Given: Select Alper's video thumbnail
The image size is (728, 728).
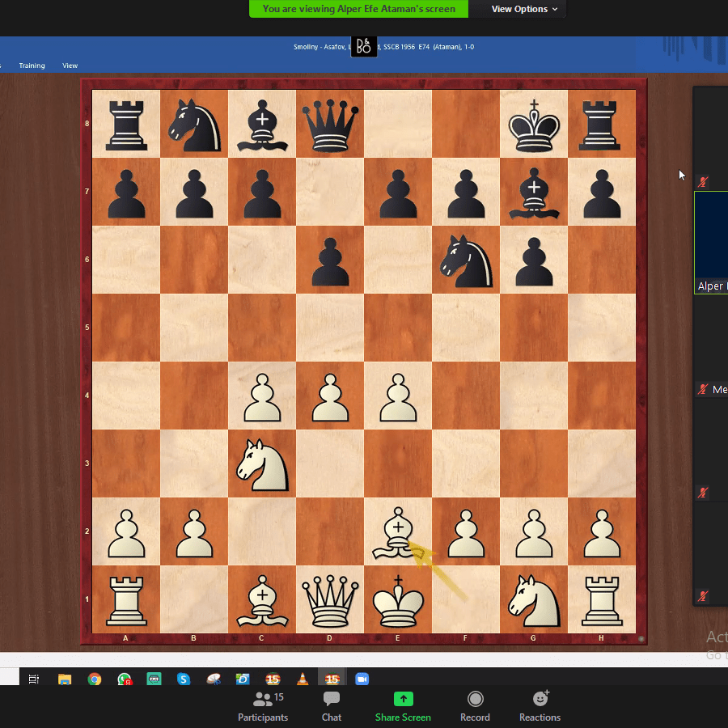Looking at the screenshot, I should coord(711,242).
